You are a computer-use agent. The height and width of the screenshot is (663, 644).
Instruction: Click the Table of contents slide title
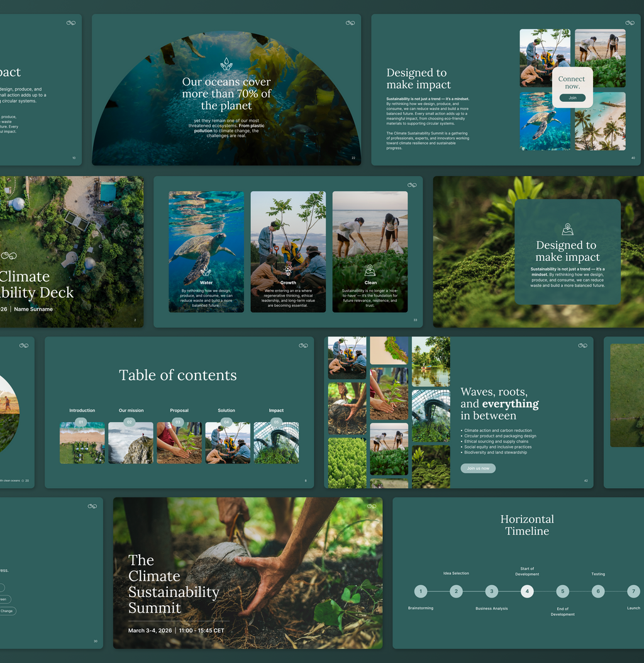tap(178, 376)
